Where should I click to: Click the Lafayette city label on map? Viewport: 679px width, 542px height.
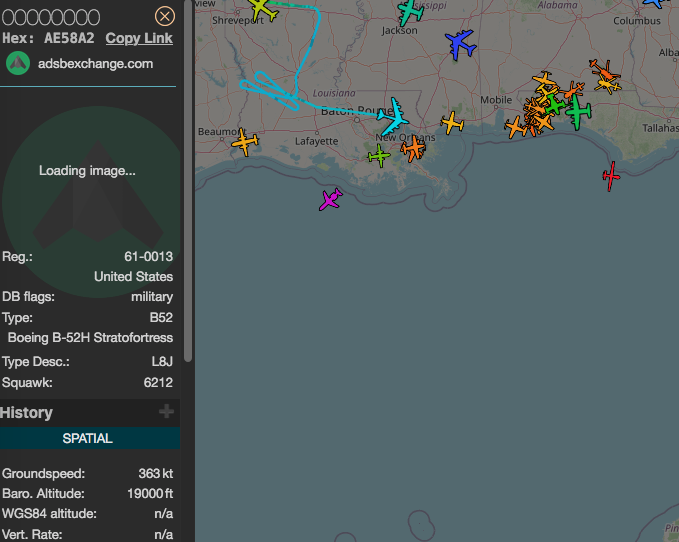tap(317, 141)
